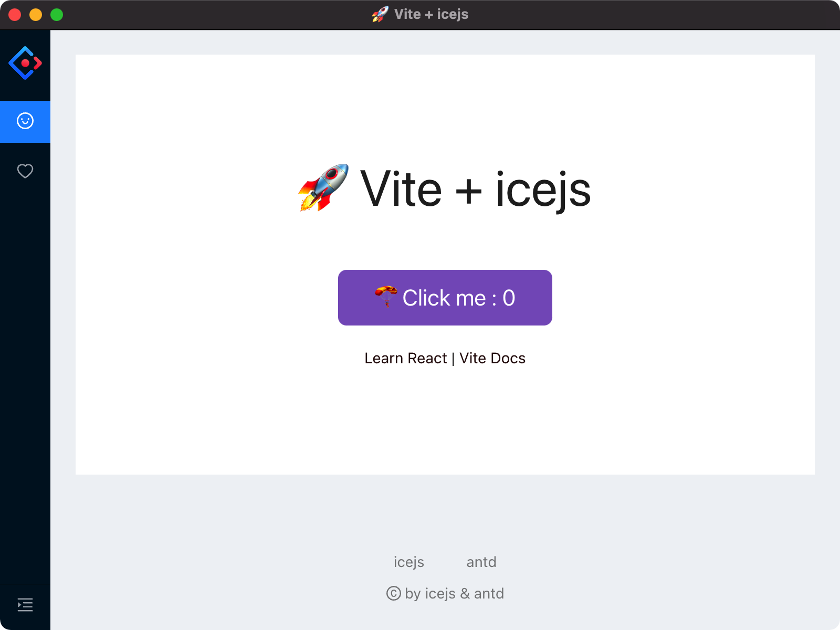Click the "by icejs & antd" copyright text
The height and width of the screenshot is (630, 840).
point(454,593)
